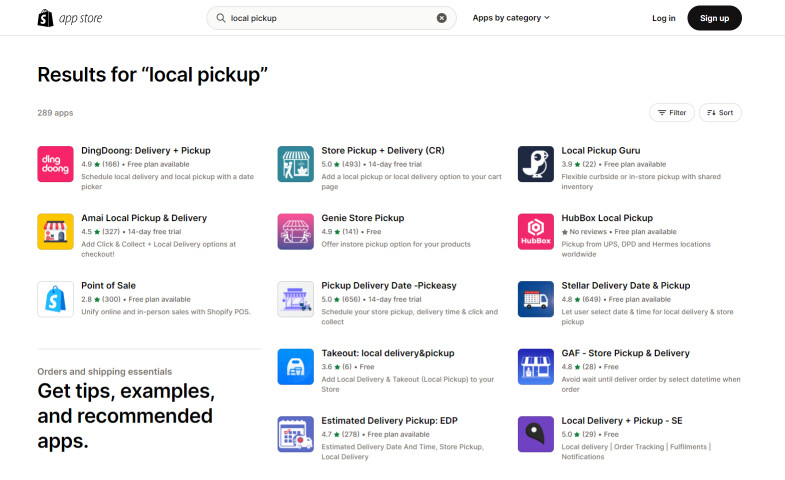
Task: Open the Filter options
Action: click(672, 113)
